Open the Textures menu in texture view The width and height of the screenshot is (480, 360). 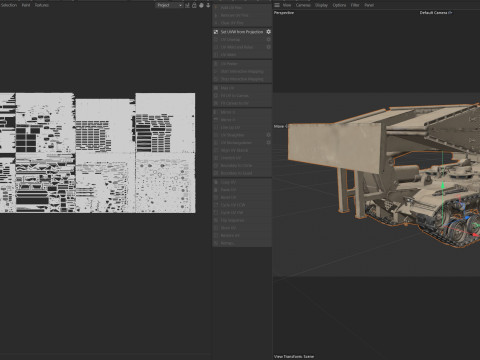pyautogui.click(x=42, y=5)
